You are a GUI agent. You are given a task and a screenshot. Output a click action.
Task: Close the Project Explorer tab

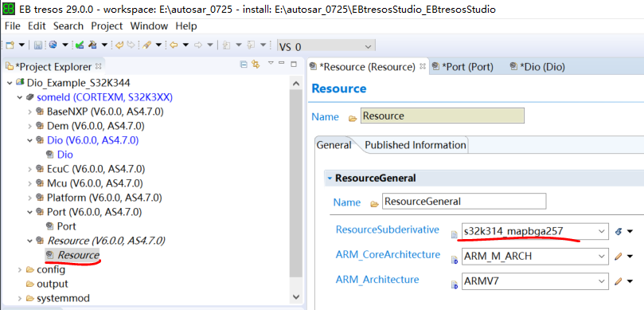(98, 66)
